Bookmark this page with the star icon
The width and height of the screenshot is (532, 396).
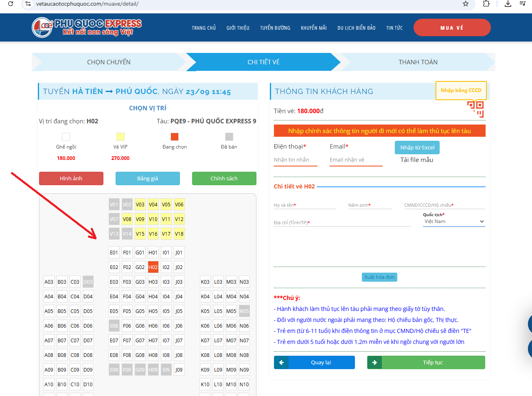pos(466,4)
